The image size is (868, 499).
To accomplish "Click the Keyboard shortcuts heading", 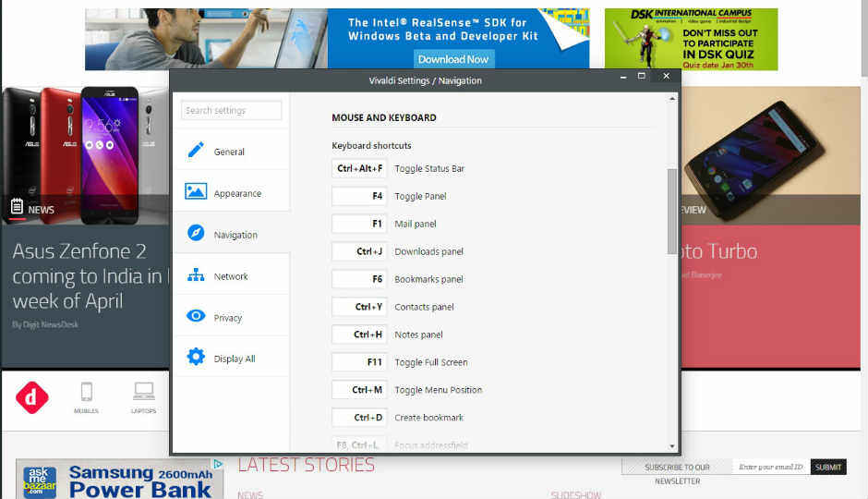I will [x=371, y=146].
